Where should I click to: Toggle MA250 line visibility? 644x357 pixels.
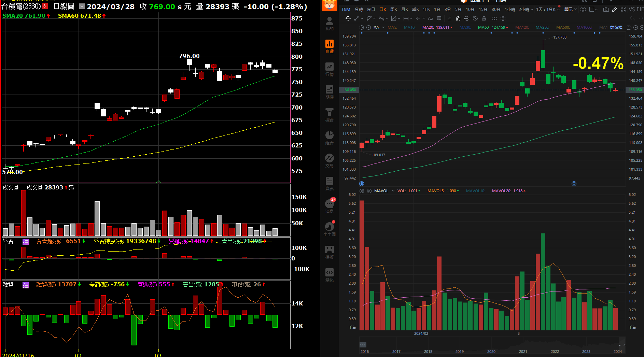[542, 27]
